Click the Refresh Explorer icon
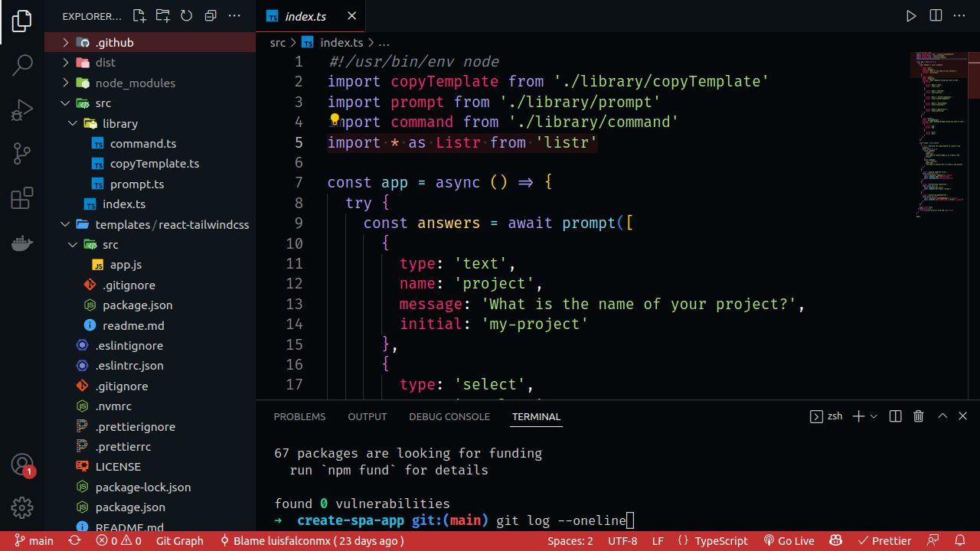The image size is (980, 551). click(x=186, y=15)
